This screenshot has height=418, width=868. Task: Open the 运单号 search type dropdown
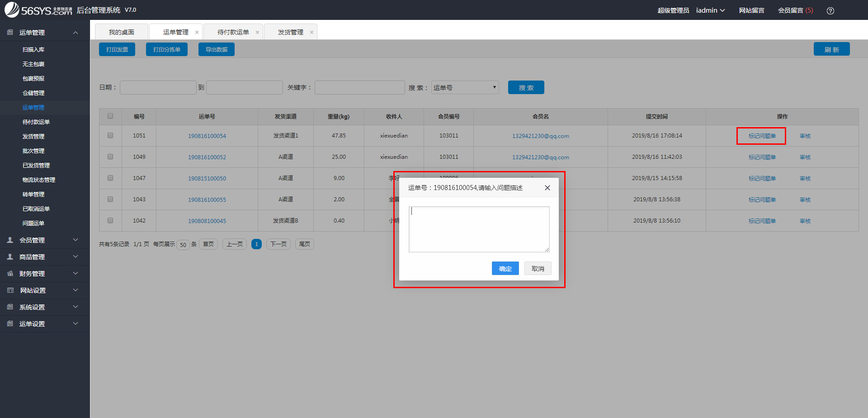coord(464,87)
